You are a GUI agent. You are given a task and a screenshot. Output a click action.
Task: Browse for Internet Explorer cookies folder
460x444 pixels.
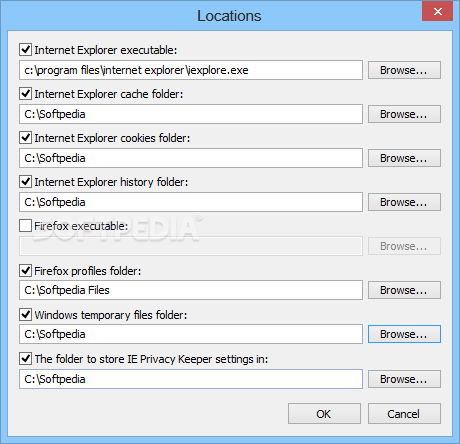404,158
